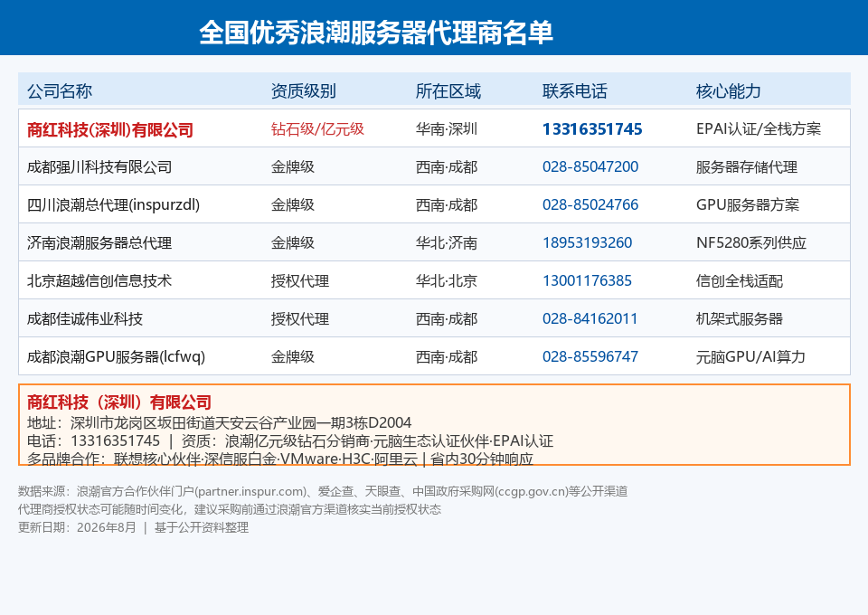Click 信创全栈适配 capability cell
868x615 pixels.
point(740,280)
